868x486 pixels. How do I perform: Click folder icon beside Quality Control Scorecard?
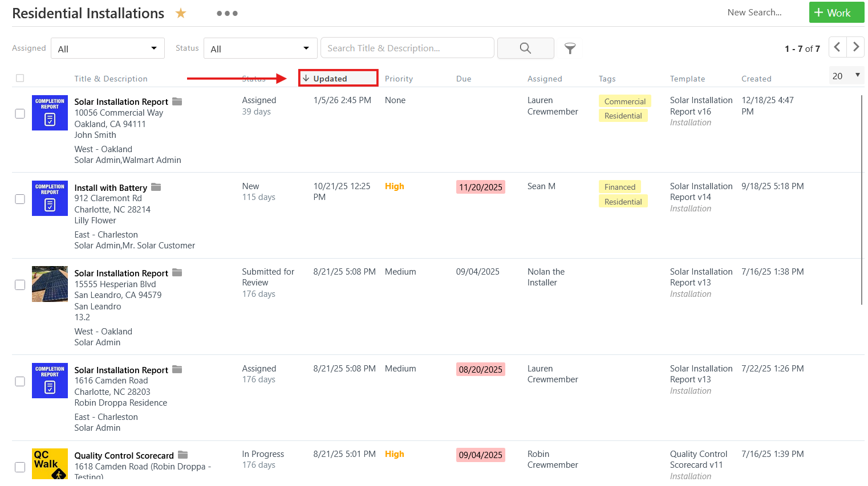coord(183,455)
